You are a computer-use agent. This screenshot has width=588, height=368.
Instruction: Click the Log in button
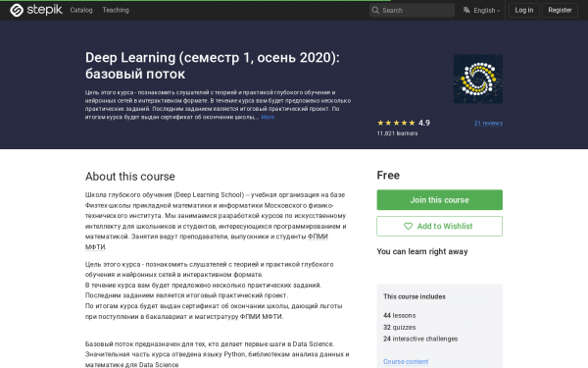coord(524,10)
